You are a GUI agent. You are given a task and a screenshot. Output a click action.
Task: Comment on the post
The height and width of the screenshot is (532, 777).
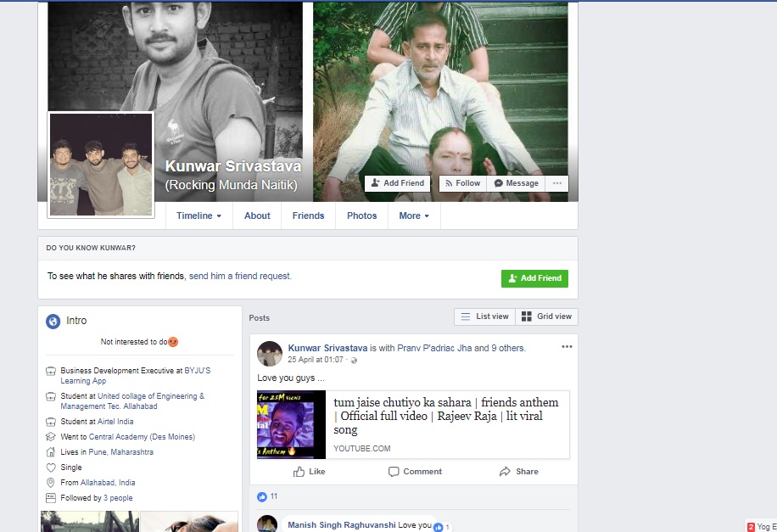pyautogui.click(x=415, y=472)
